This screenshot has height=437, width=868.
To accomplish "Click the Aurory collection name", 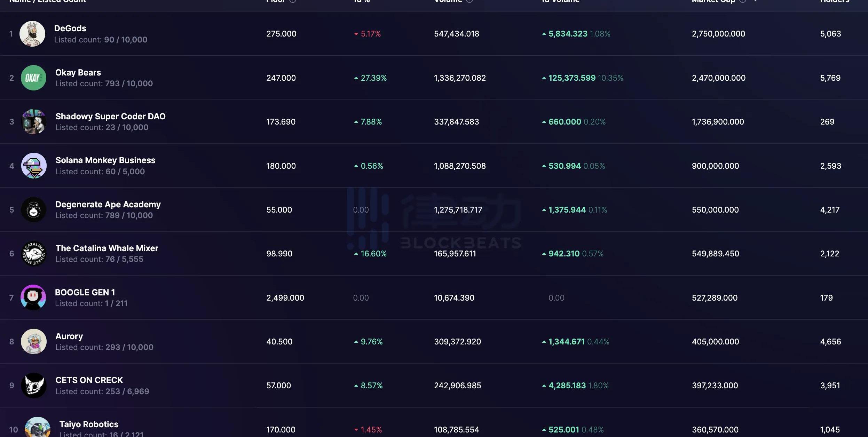I will click(69, 336).
